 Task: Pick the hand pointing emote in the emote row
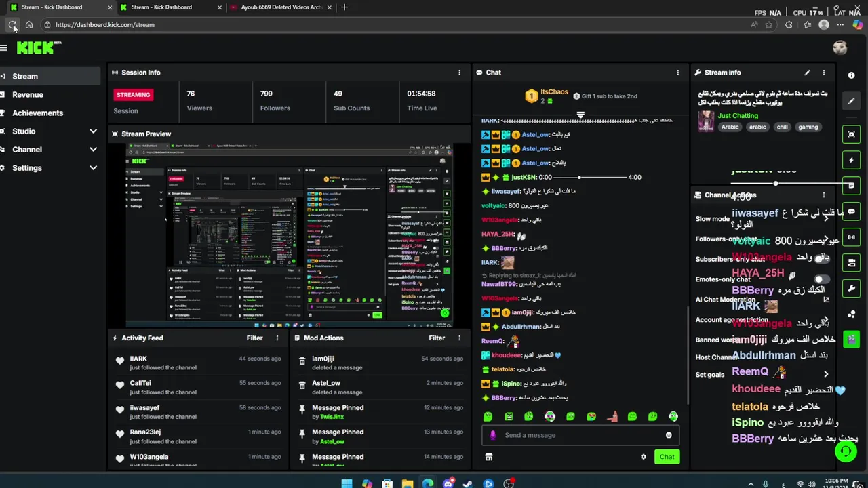(612, 416)
